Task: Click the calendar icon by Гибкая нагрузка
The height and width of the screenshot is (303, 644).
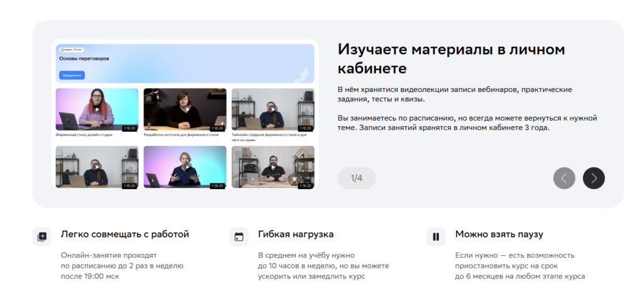Action: [x=238, y=236]
